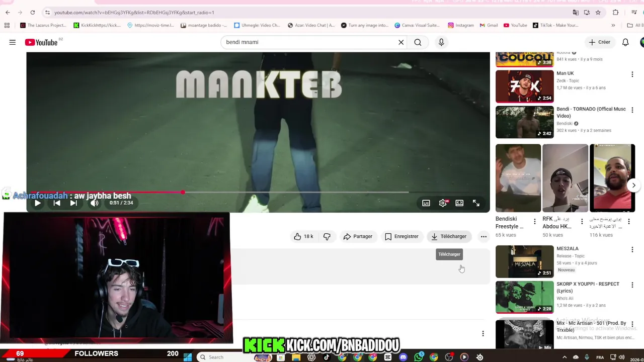Viewport: 644px width, 362px height.
Task: Open Bendi TORNADO video thumbnail
Action: (x=525, y=122)
